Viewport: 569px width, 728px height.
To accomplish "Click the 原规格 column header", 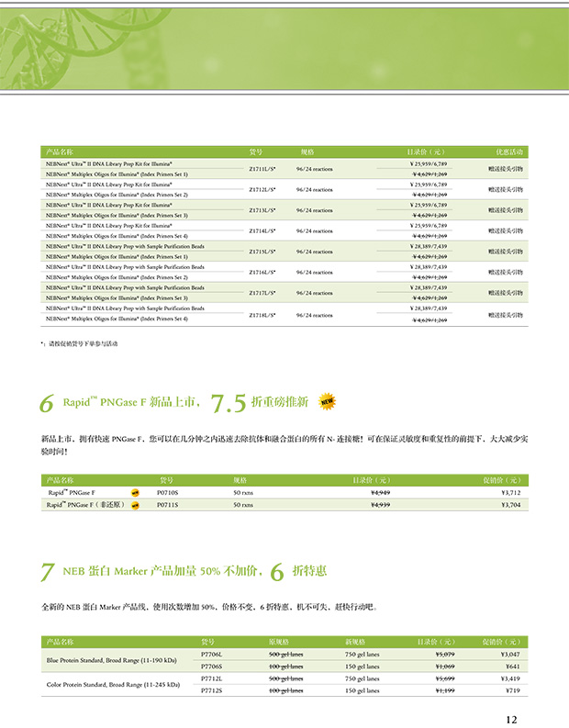I will tap(279, 642).
